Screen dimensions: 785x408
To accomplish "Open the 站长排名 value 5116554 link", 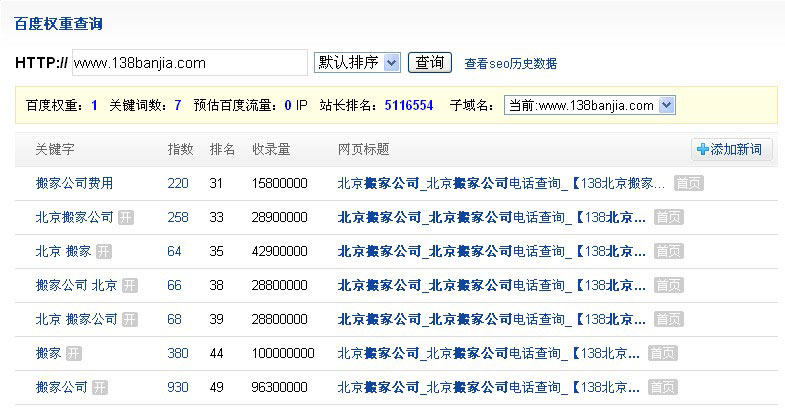I will click(408, 105).
